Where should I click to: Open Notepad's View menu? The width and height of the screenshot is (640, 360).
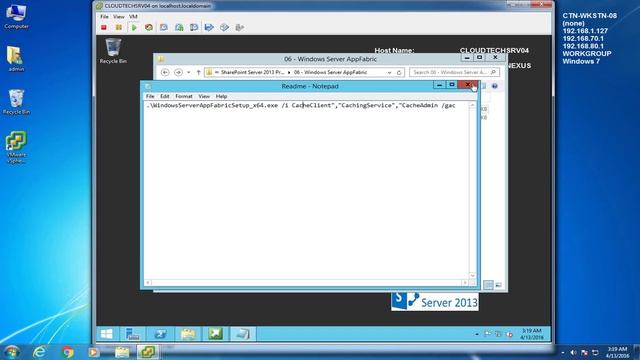[204, 96]
